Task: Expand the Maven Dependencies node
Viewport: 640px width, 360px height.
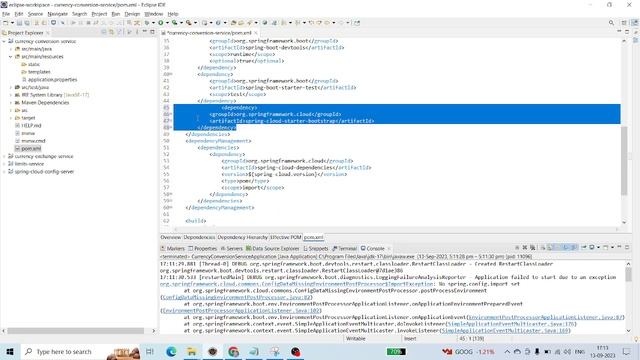Action: (x=11, y=102)
